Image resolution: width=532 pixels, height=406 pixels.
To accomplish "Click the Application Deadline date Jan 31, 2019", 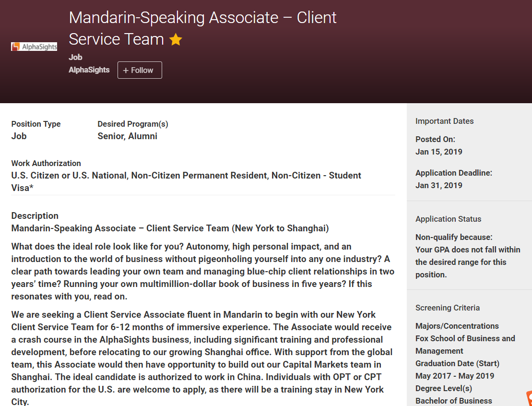I will (439, 185).
